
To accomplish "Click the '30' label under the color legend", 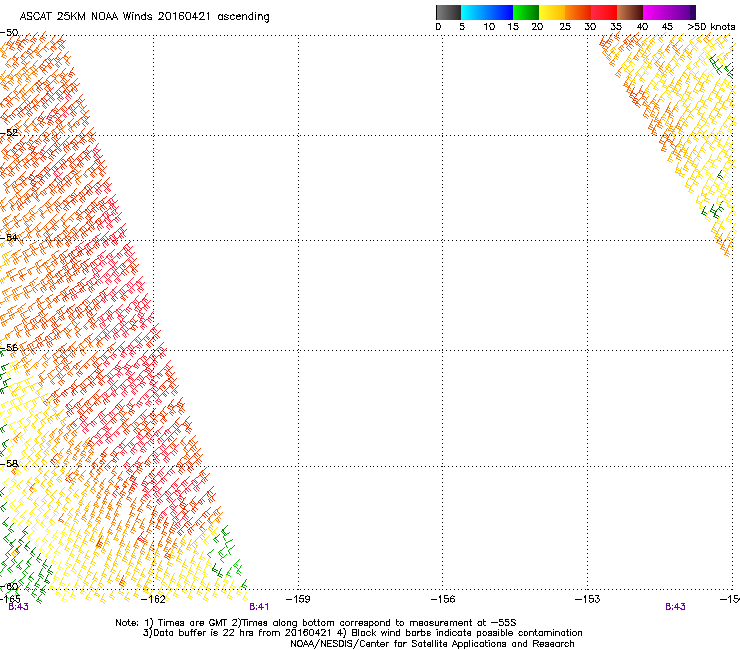I will [x=590, y=27].
